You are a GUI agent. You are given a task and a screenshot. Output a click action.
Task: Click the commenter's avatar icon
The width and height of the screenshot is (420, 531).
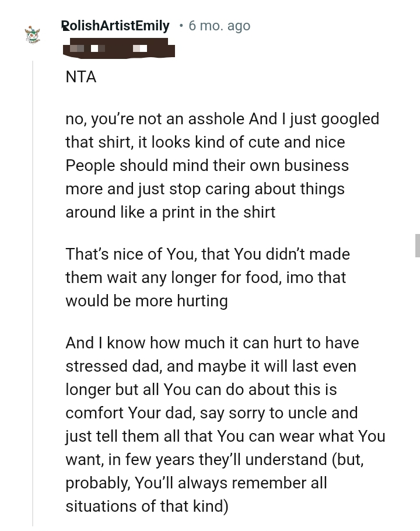33,34
